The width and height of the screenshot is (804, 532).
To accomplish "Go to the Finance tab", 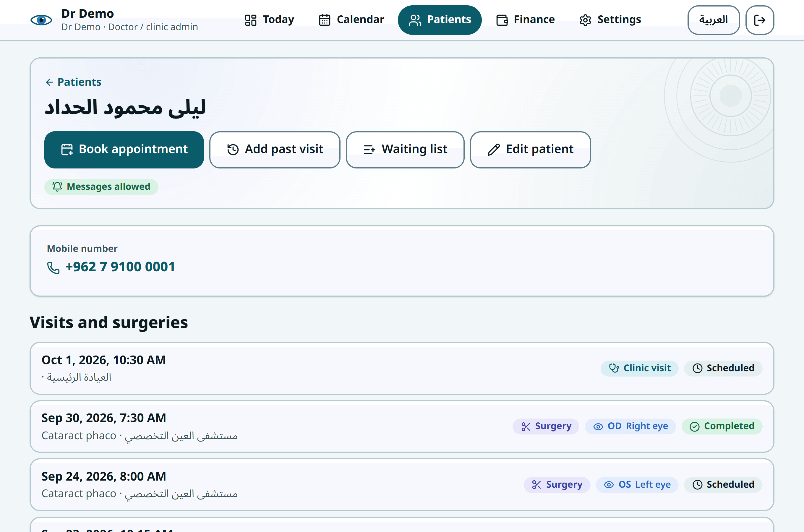I will (x=526, y=20).
